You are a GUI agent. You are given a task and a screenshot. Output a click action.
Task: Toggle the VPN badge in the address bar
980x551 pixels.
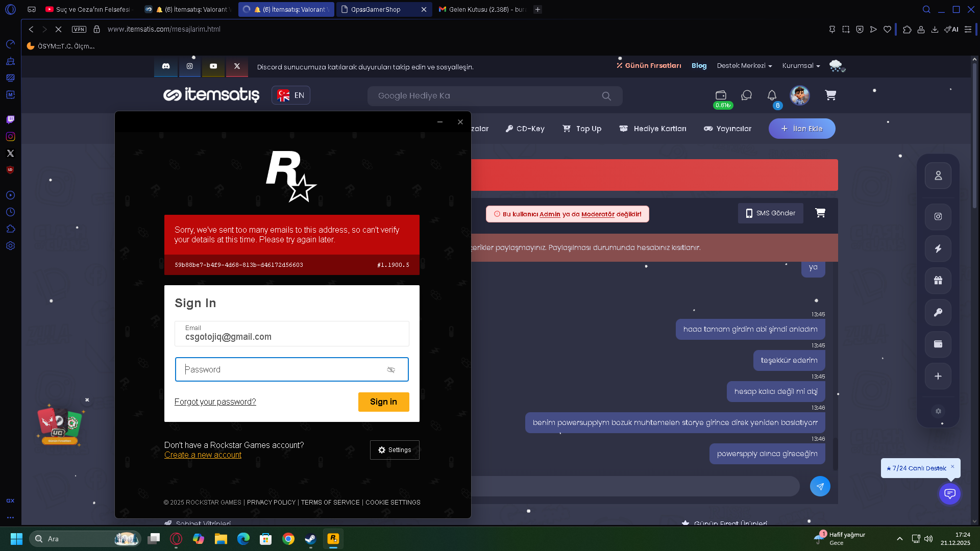[x=79, y=30]
